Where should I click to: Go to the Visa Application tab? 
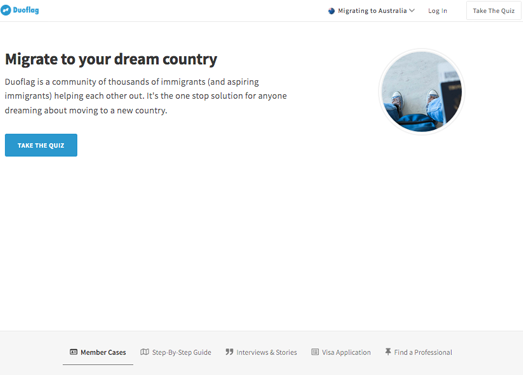click(x=341, y=352)
